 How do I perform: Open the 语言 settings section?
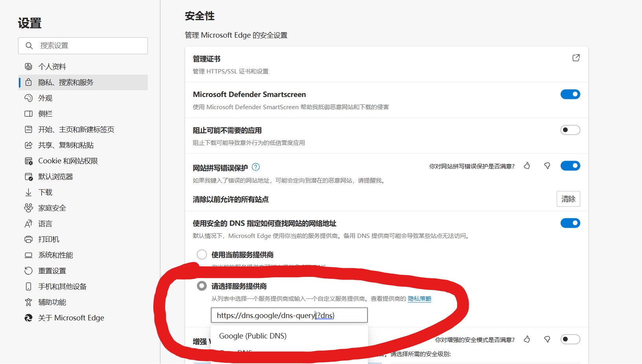pos(83,223)
